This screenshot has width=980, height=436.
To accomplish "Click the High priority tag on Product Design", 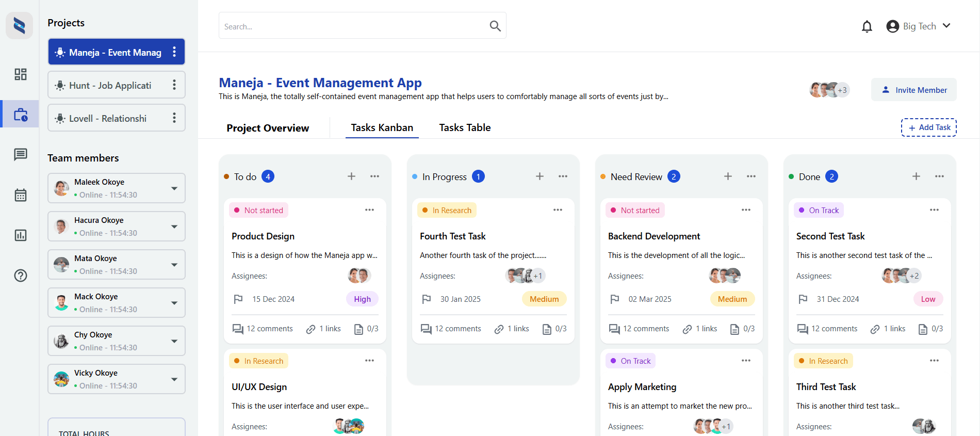I will tap(362, 299).
